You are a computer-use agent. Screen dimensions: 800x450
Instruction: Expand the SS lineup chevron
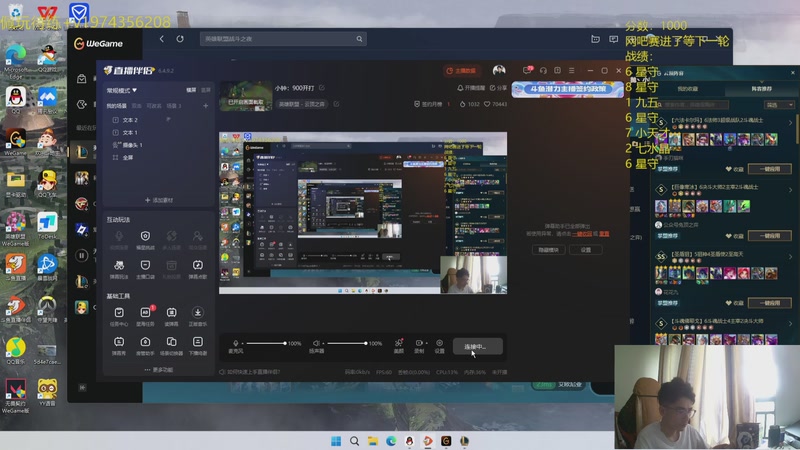pos(790,257)
